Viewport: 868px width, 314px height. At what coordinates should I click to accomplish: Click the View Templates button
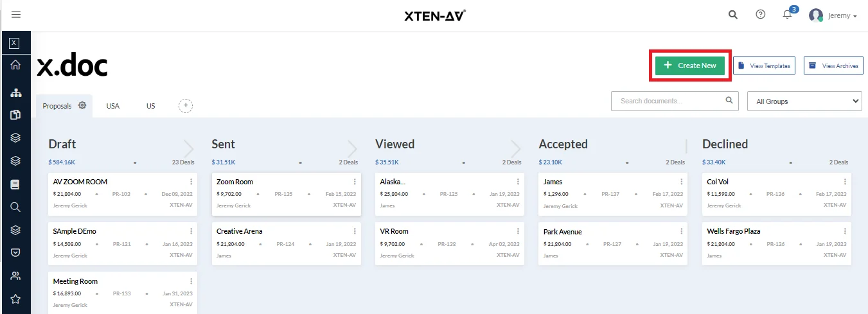pos(764,65)
